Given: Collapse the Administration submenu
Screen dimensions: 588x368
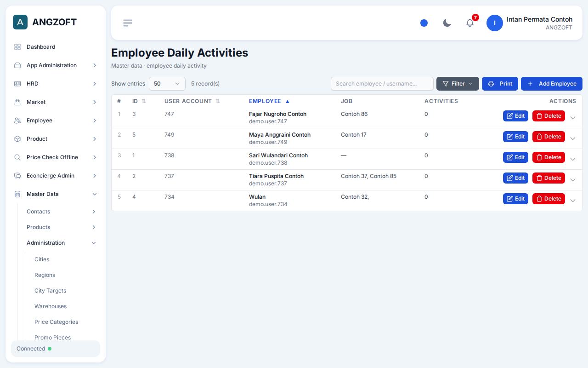Looking at the screenshot, I should pos(94,243).
